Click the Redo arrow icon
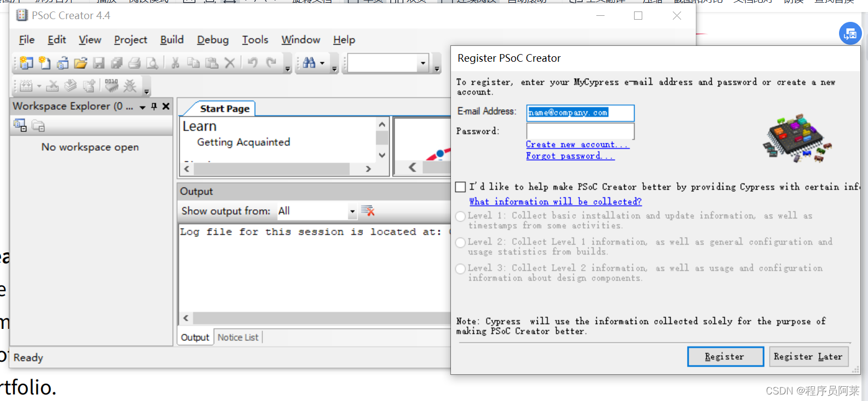 pos(271,63)
